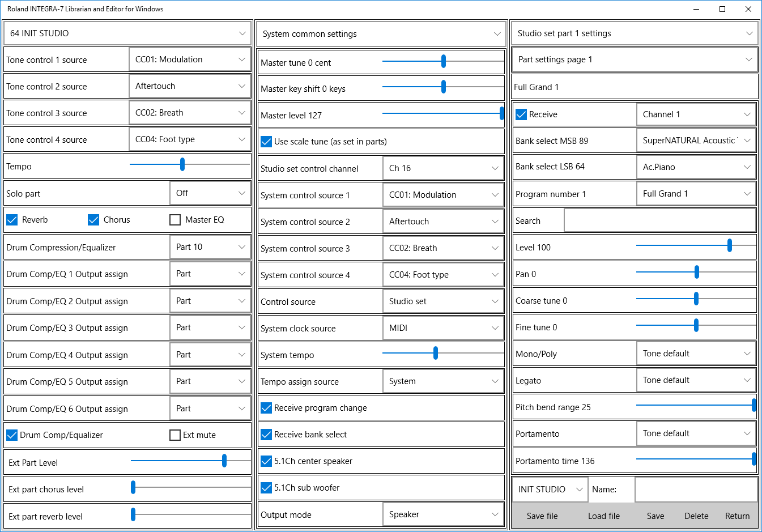
Task: Click the Level 100 slider
Action: pyautogui.click(x=696, y=245)
